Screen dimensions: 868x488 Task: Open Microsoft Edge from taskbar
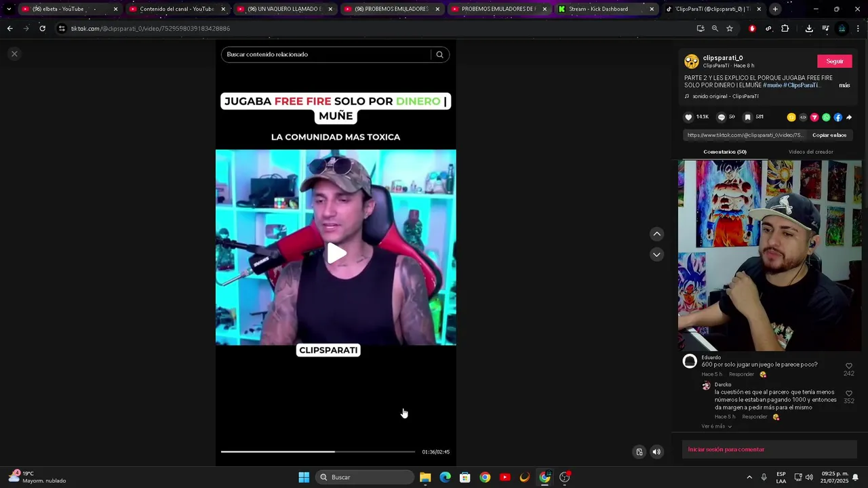tap(445, 477)
